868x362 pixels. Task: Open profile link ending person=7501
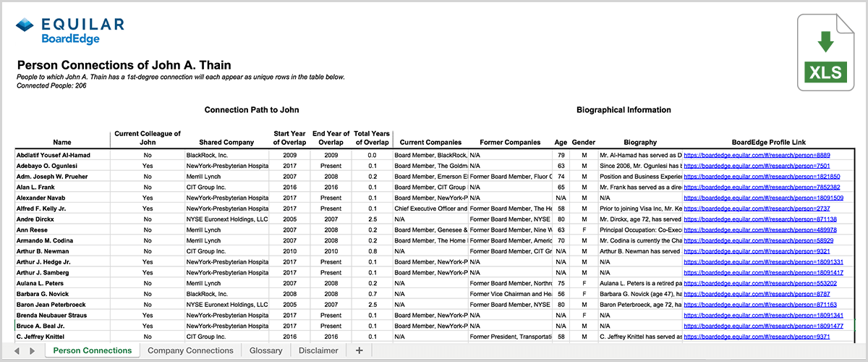[x=757, y=166]
